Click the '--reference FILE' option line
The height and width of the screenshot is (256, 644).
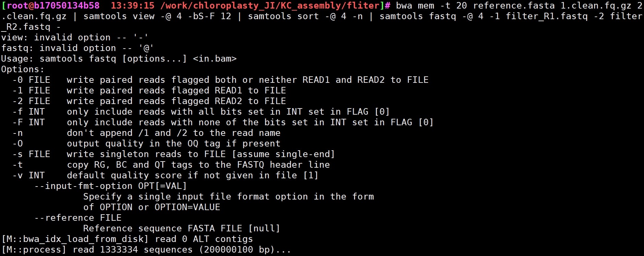point(78,218)
